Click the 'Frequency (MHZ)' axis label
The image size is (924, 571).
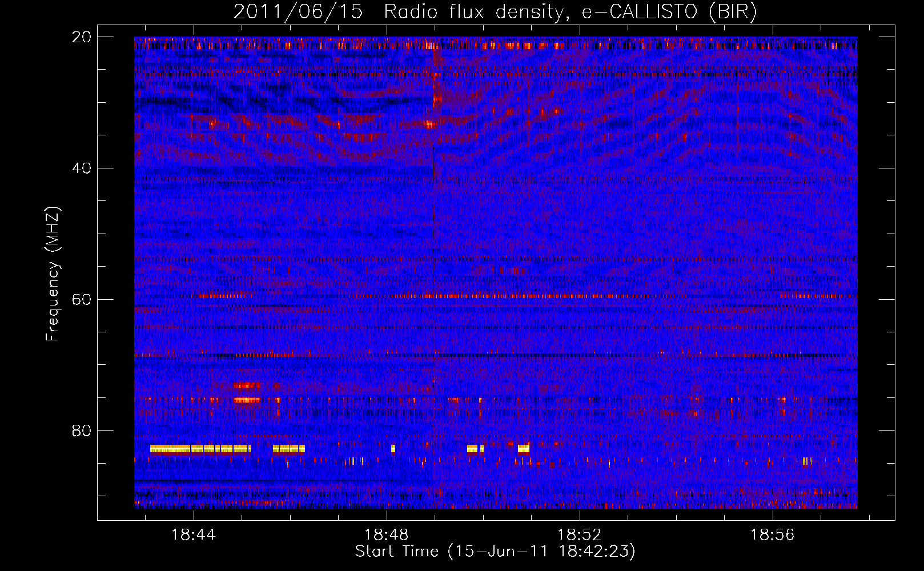tap(53, 274)
